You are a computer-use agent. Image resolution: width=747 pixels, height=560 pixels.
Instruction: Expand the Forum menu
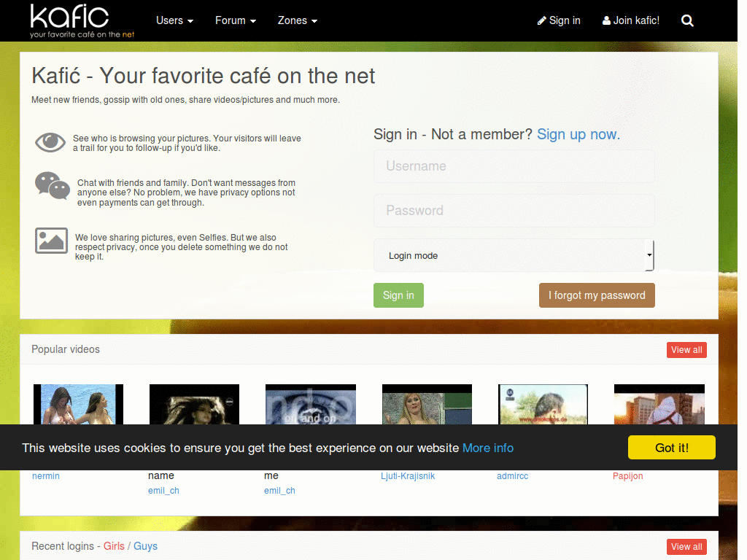point(236,20)
